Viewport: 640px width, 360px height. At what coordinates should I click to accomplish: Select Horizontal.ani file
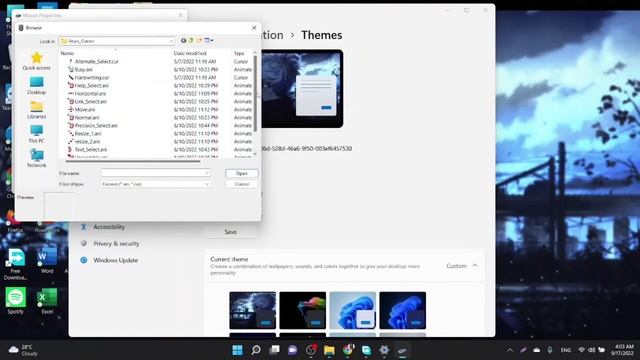click(87, 93)
